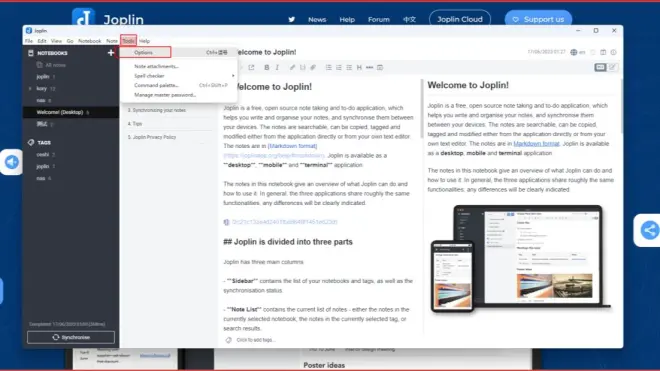The height and width of the screenshot is (371, 660).
Task: Expand the kory notebook tree
Action: pos(30,89)
